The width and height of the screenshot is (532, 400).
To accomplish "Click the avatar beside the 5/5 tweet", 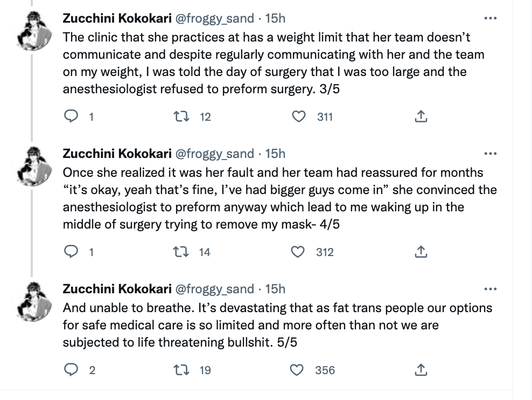I will [34, 301].
